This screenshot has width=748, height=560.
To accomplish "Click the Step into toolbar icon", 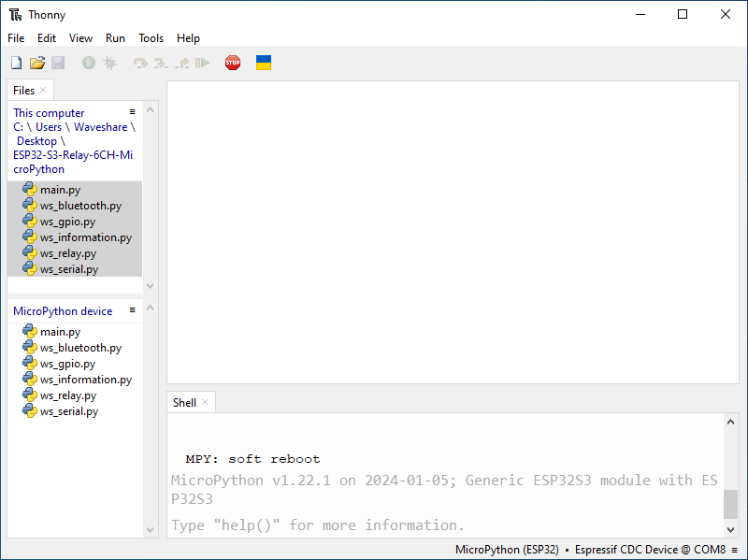I will 161,63.
